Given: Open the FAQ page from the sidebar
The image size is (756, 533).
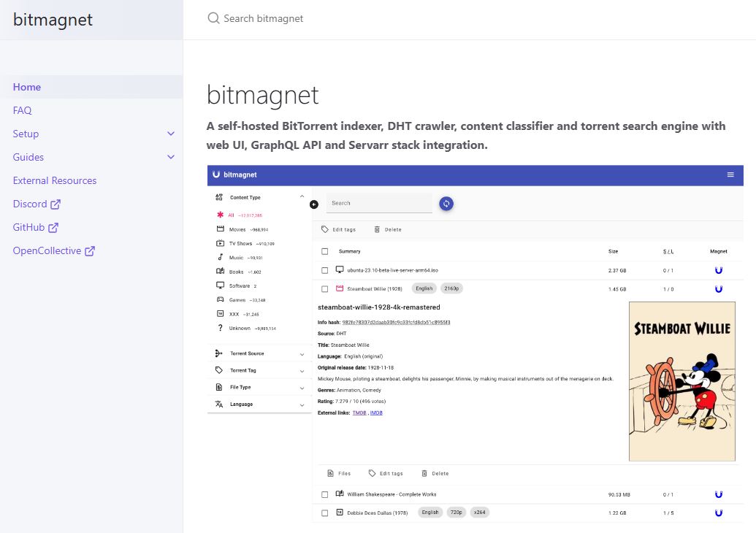Looking at the screenshot, I should [23, 110].
